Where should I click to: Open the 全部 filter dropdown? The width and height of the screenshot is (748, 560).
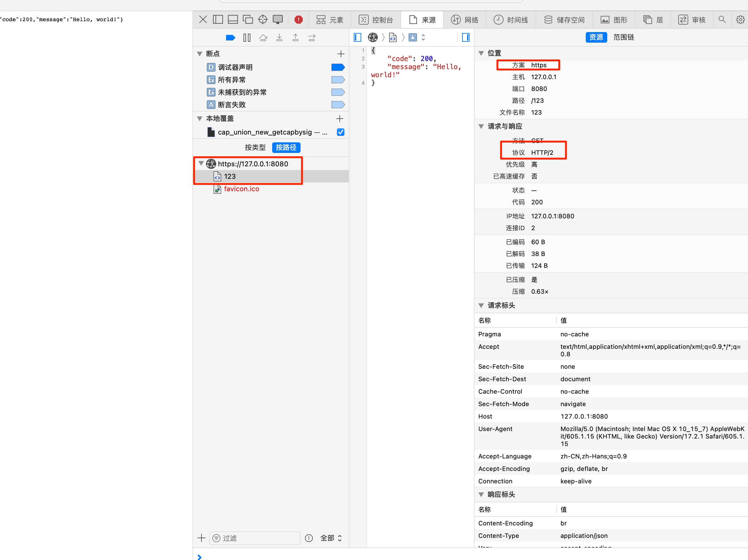coord(331,538)
